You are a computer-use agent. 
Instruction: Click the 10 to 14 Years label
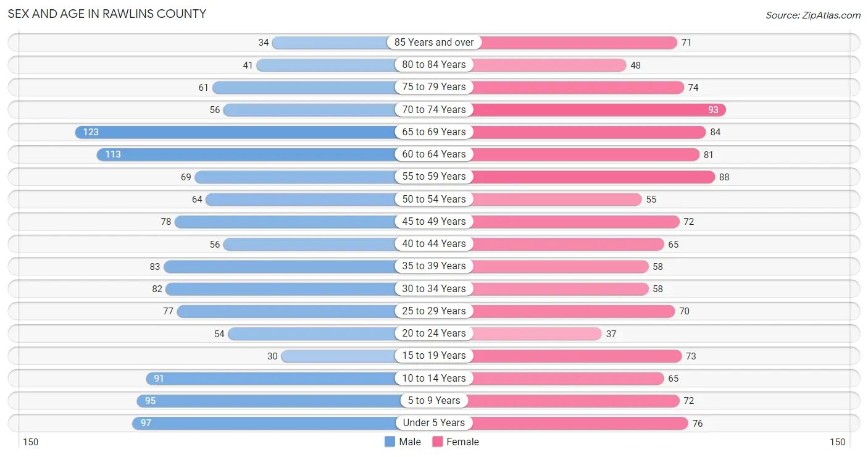pos(434,378)
